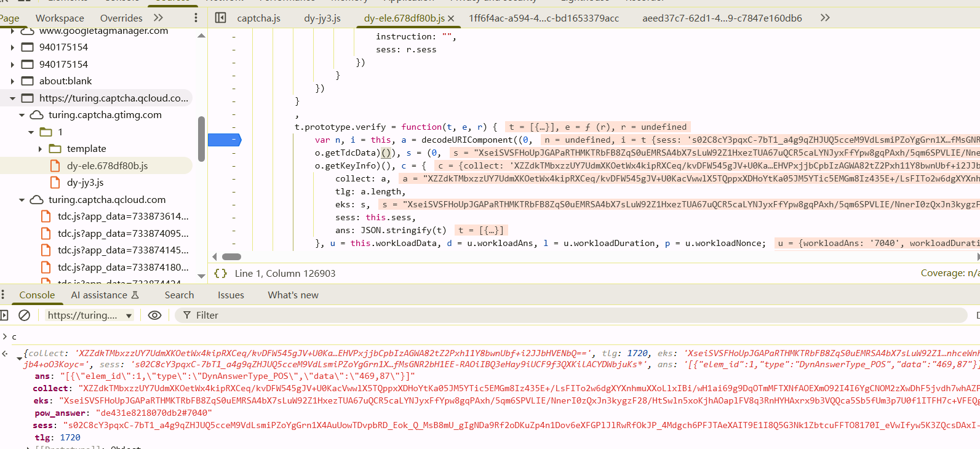Viewport: 980px width, 449px height.
Task: Click the turing.captcha.gtimg.com cloud icon
Action: coord(37,115)
